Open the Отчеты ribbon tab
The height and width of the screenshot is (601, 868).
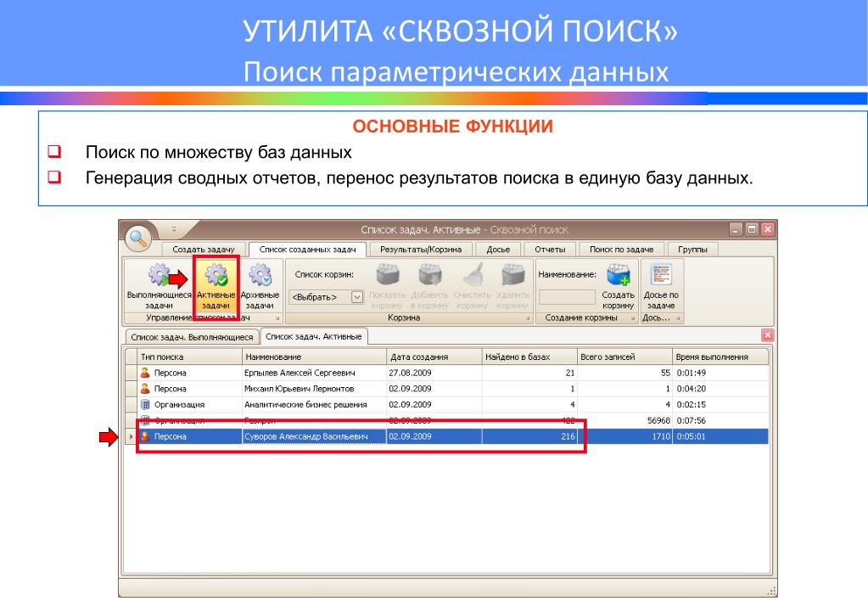[550, 250]
